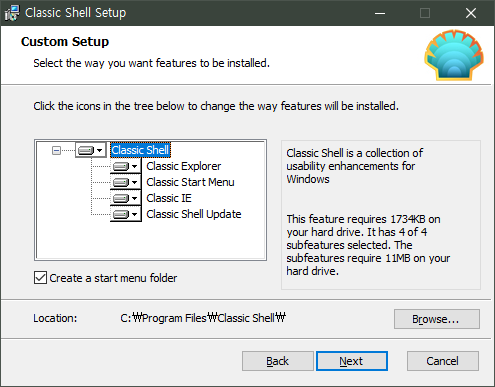Open the Classic Start Menu feature install dropdown
495x387 pixels.
coord(126,182)
